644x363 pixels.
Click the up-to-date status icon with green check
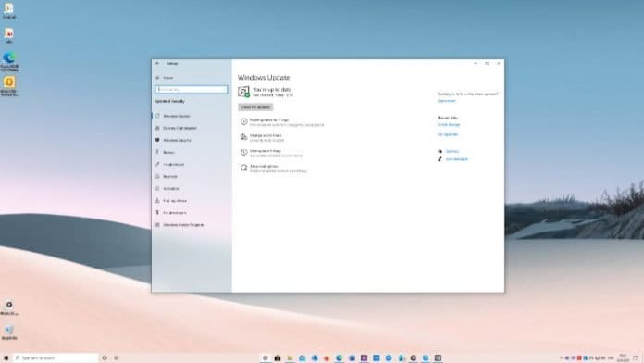[x=243, y=92]
